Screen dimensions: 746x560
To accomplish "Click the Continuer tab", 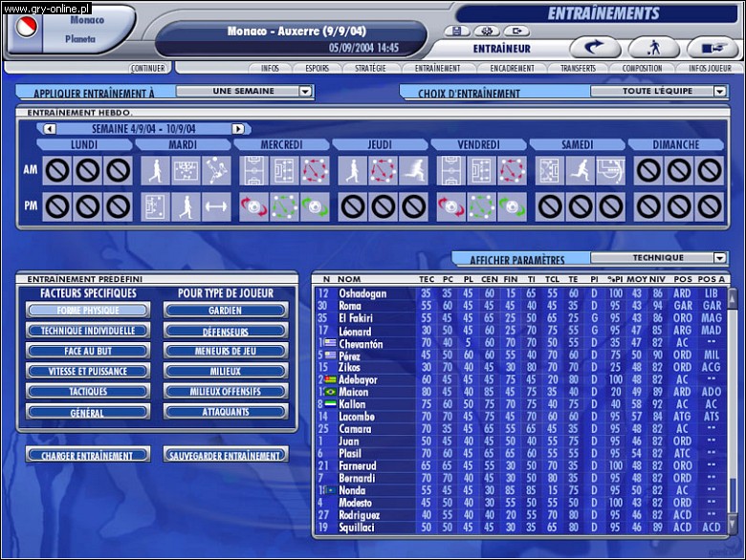I will pyautogui.click(x=148, y=68).
